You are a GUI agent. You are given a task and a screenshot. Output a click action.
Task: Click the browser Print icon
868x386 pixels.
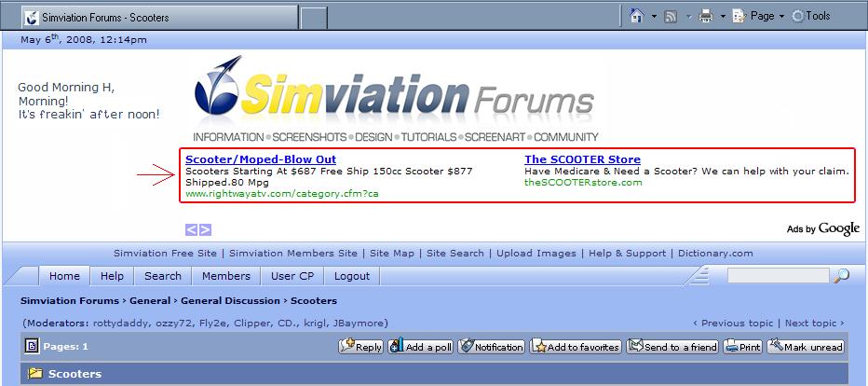pos(706,17)
